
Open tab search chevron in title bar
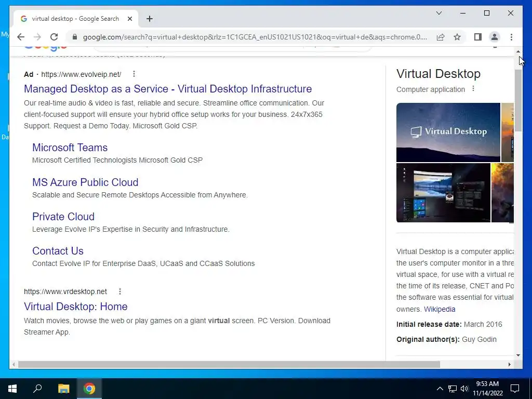438,13
